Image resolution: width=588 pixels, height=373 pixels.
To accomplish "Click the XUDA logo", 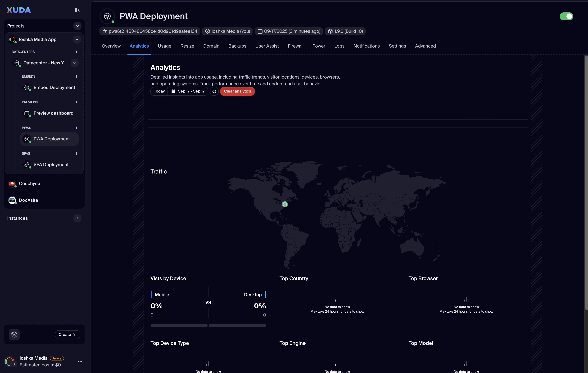I will click(x=19, y=10).
